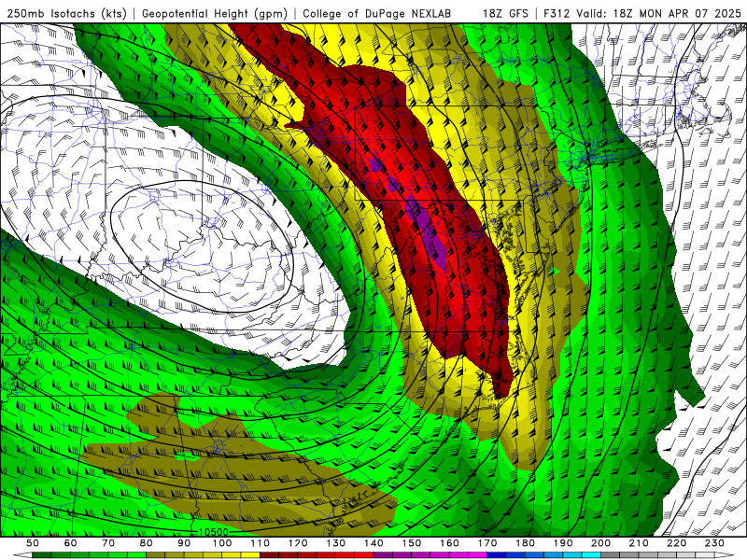Click the '50' color scale label
Screen dimensions: 747x560
tap(33, 543)
